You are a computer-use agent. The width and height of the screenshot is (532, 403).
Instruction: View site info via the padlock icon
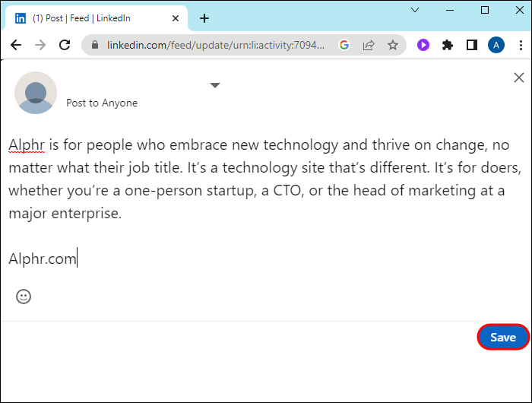point(95,45)
